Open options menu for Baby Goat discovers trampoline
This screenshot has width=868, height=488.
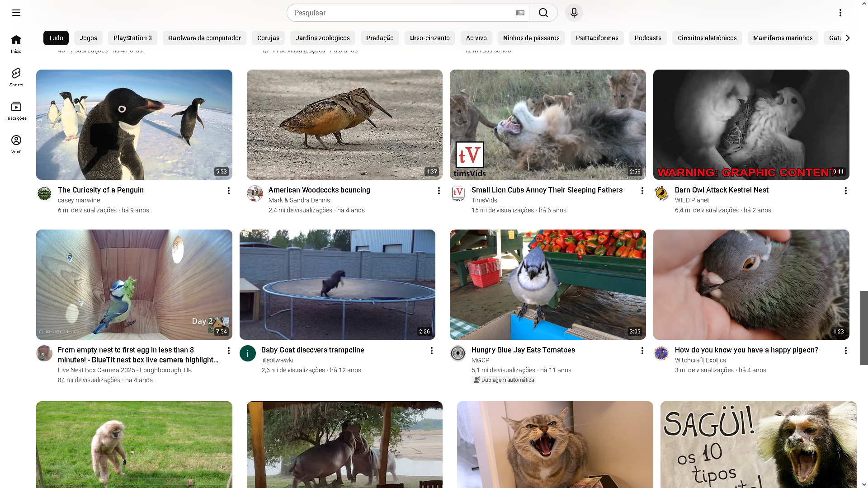coord(432,351)
